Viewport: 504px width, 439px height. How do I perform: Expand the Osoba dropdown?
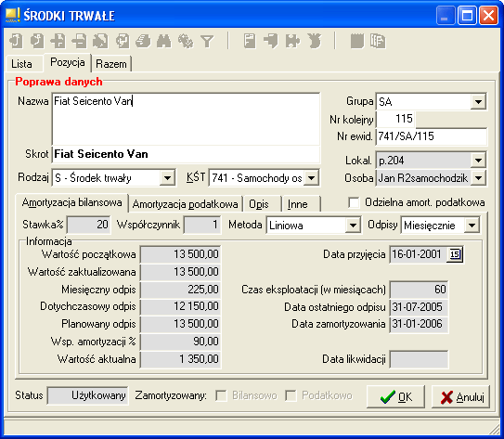[x=478, y=177]
